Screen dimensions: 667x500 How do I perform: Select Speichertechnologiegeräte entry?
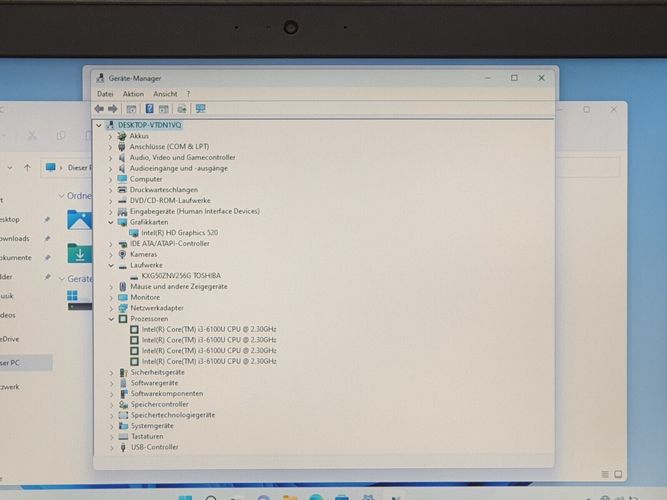point(173,414)
